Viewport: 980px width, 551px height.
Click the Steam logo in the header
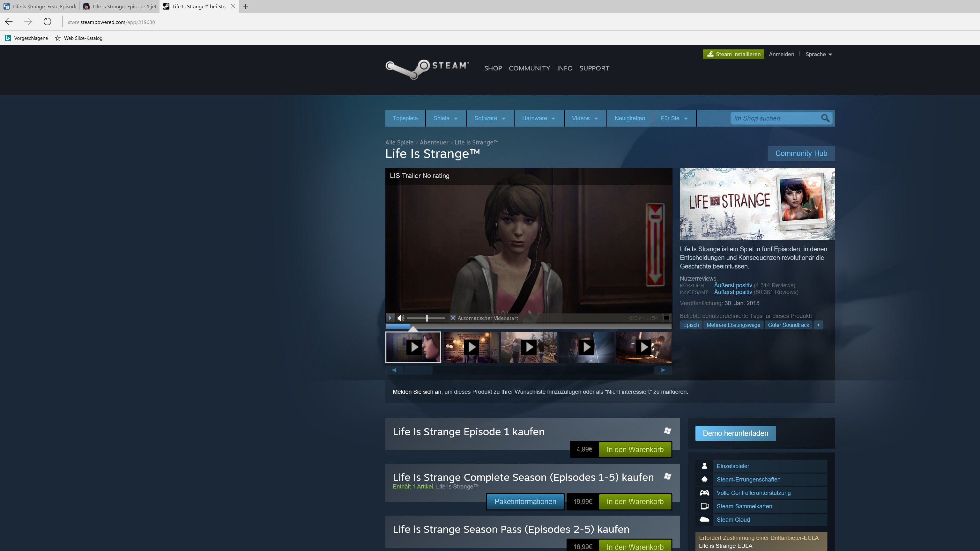coord(427,69)
